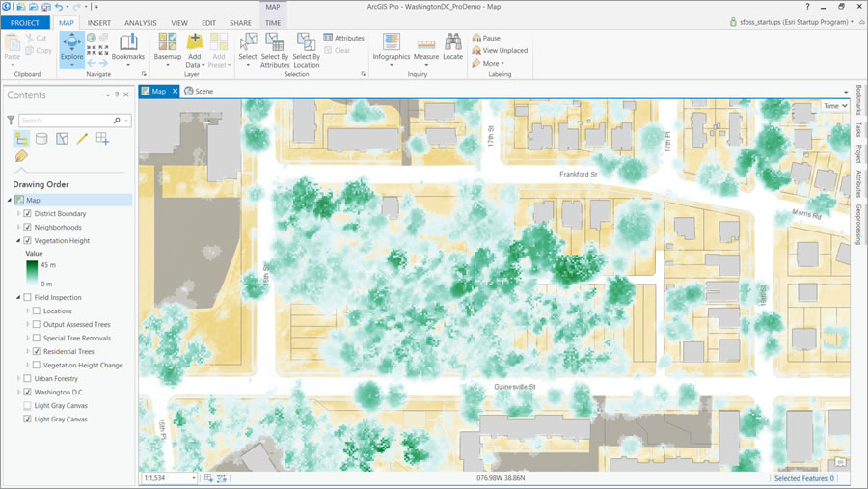Open the PROJECT tab
Viewport: 868px width, 489px height.
(x=25, y=23)
